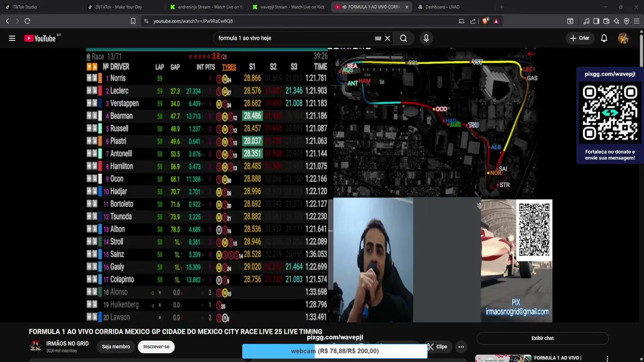The height and width of the screenshot is (362, 644).
Task: Click the Seja membro button
Action: click(x=116, y=346)
